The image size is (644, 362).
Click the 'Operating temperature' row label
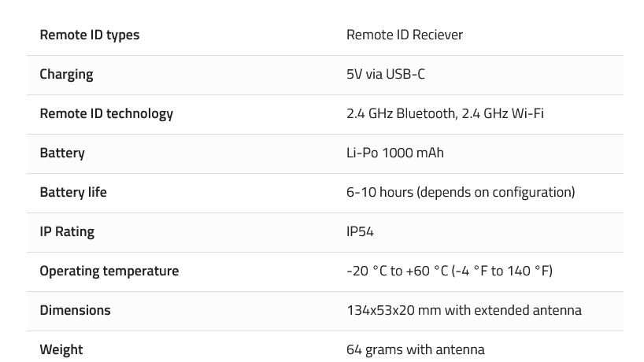tap(109, 271)
